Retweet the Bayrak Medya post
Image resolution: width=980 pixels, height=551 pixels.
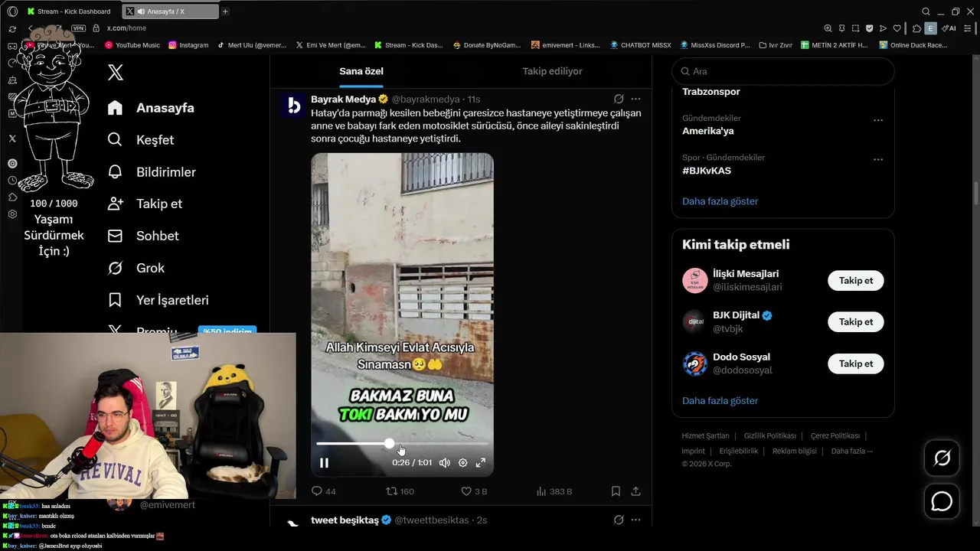tap(399, 491)
